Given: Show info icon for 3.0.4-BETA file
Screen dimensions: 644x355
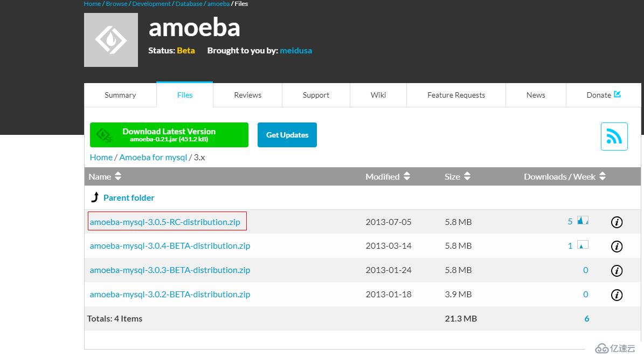Looking at the screenshot, I should click(x=617, y=247).
